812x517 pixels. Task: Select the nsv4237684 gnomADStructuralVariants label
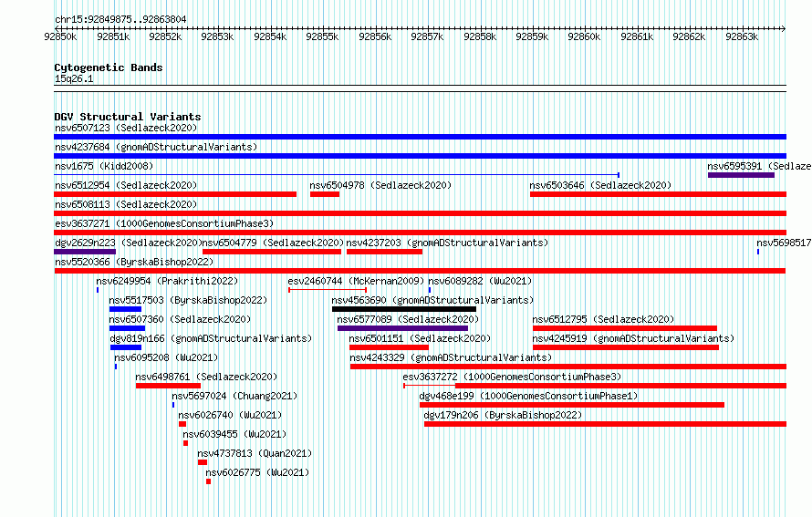pyautogui.click(x=156, y=147)
